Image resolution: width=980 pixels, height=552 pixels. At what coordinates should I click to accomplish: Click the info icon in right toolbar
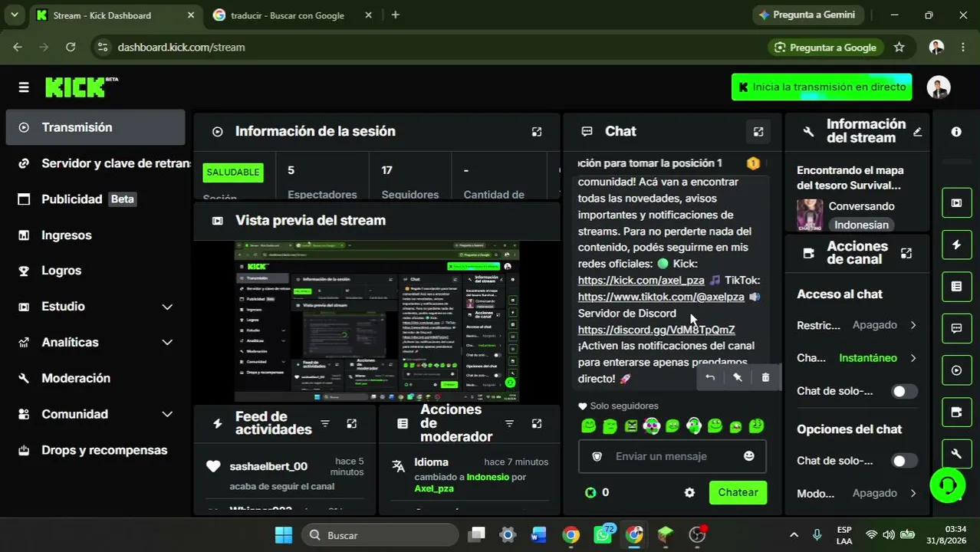click(x=956, y=132)
